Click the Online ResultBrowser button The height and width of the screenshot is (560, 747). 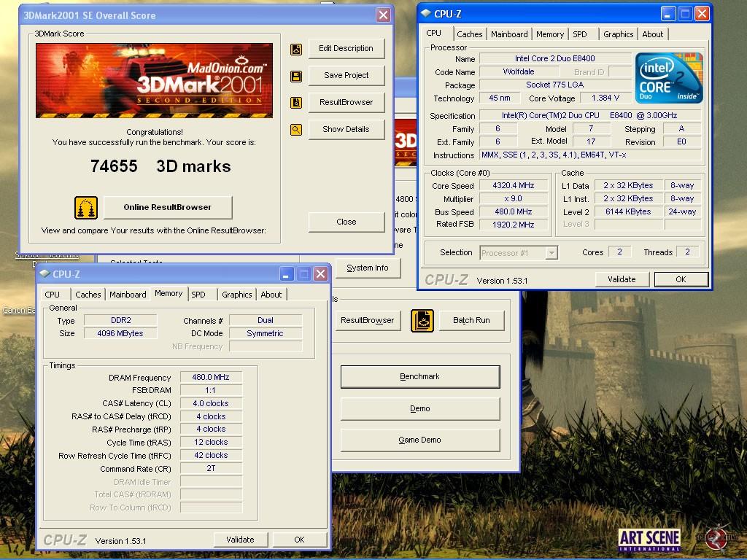pos(168,208)
